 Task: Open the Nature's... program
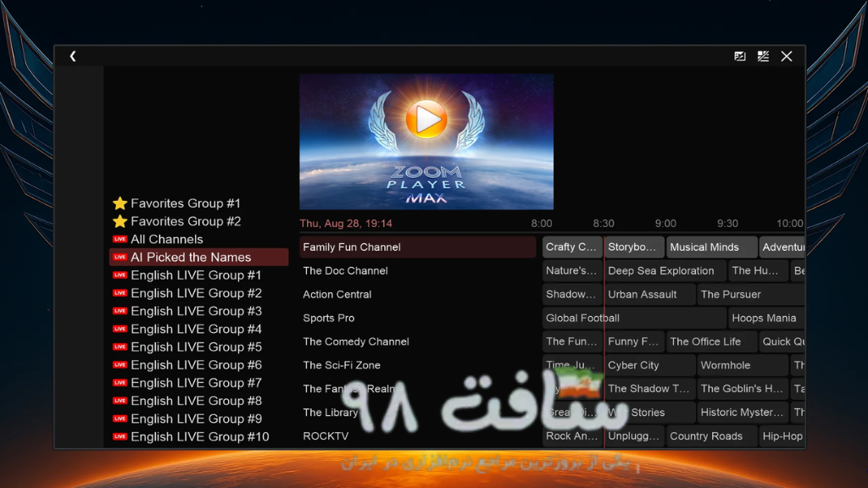coord(572,271)
